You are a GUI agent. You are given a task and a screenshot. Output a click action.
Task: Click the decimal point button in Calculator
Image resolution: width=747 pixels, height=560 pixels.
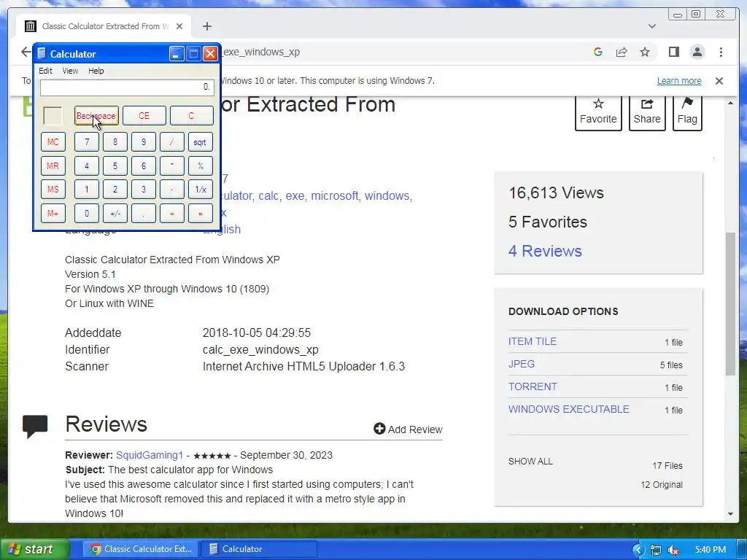click(144, 214)
